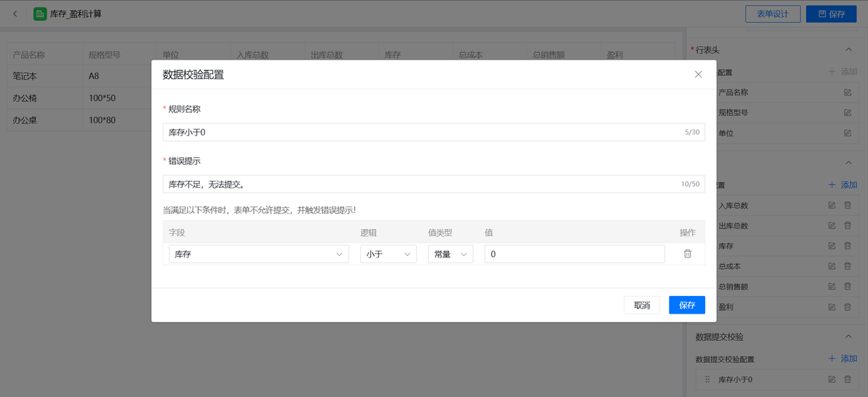Image resolution: width=868 pixels, height=397 pixels.
Task: Open the 值类型 dropdown showing 常量
Action: pos(450,254)
